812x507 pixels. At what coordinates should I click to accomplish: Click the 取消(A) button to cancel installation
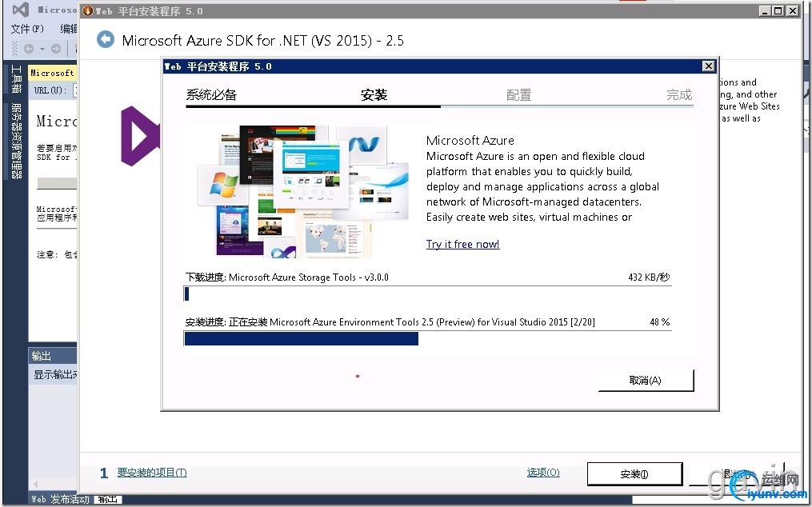[646, 380]
